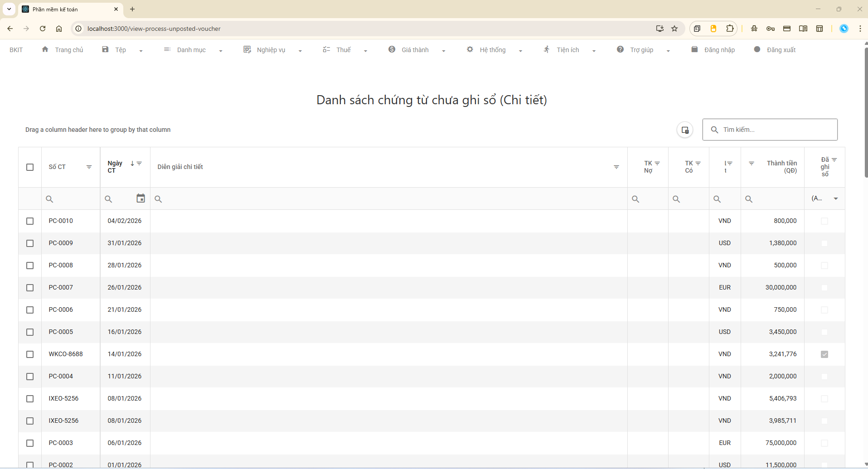Expand the Thuế dropdown arrow
The height and width of the screenshot is (469, 868).
(365, 51)
